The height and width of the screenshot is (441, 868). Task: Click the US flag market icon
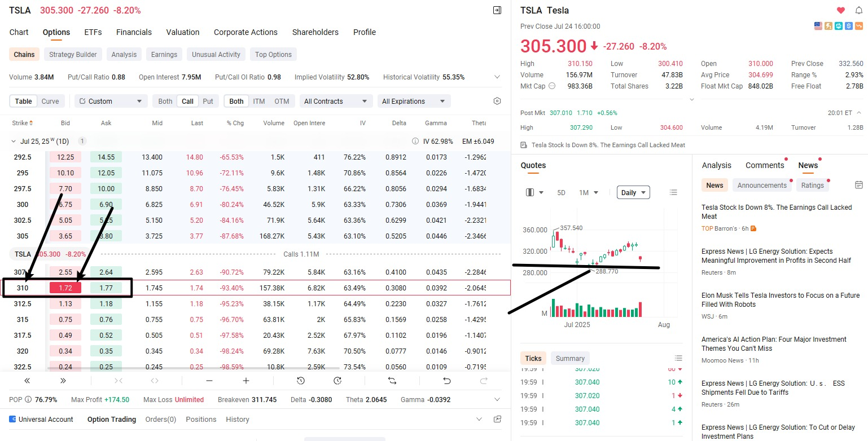click(x=818, y=26)
